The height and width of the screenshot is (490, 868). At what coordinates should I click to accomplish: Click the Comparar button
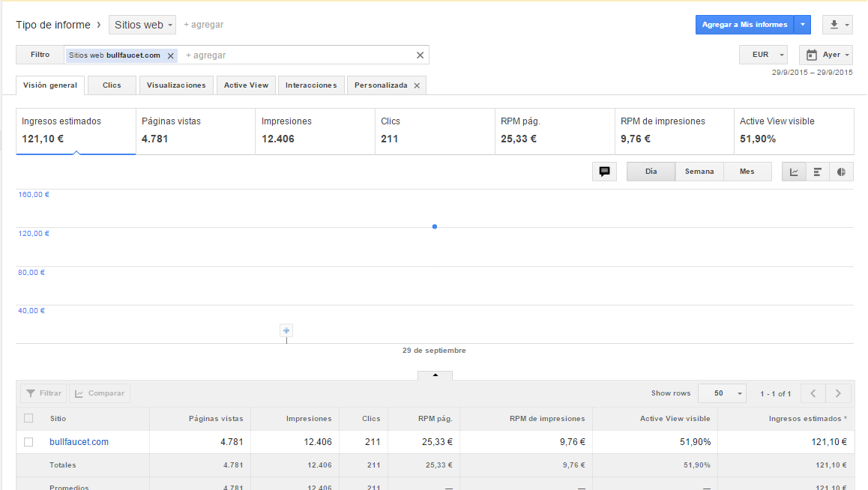[100, 393]
